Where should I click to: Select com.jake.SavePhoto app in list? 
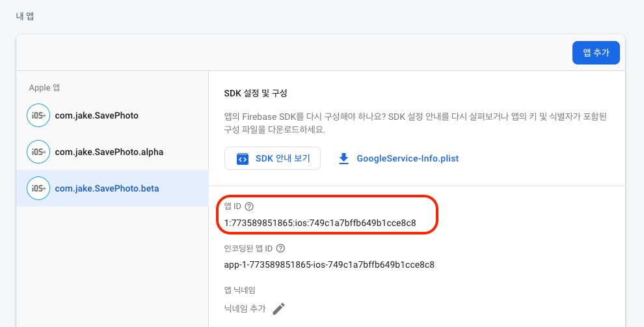tap(112, 115)
